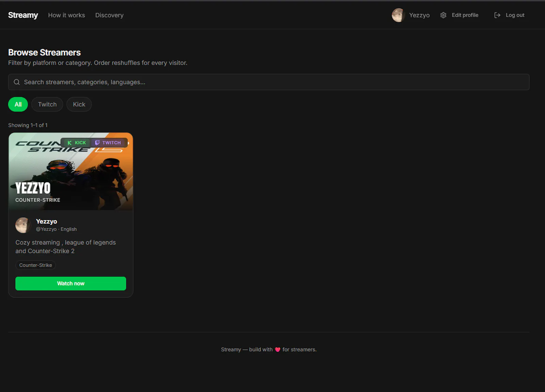Open the Edit profile link
Viewport: 545px width, 392px height.
coord(465,15)
